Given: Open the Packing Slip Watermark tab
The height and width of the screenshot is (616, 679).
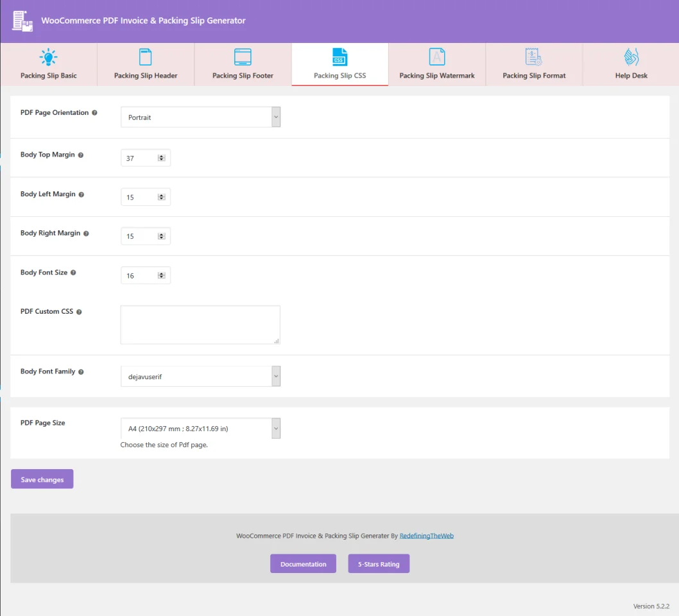Looking at the screenshot, I should (437, 65).
